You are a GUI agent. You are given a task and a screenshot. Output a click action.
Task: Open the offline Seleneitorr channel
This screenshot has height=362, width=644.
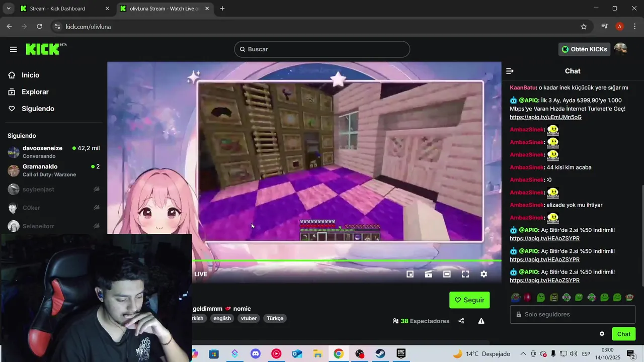click(53, 226)
